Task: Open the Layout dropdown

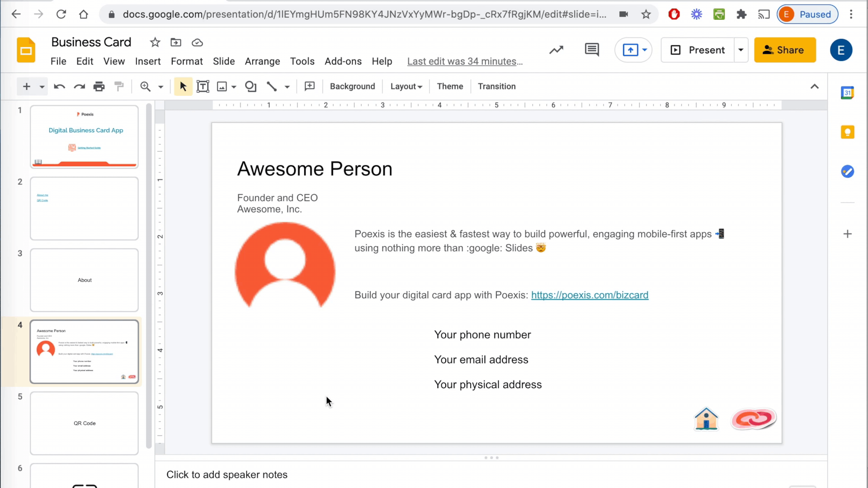Action: [x=406, y=86]
